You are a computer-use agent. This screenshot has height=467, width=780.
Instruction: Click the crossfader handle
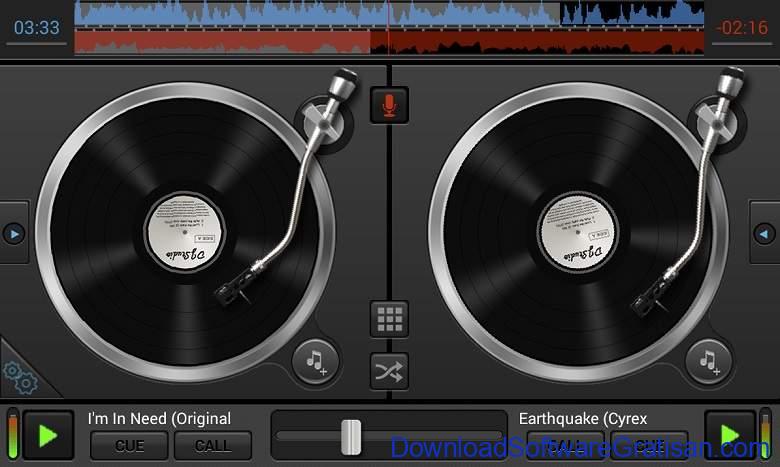(351, 437)
